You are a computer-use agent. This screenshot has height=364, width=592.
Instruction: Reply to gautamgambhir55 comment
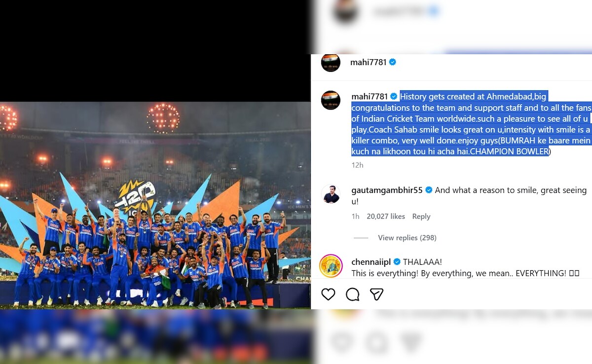(x=421, y=217)
